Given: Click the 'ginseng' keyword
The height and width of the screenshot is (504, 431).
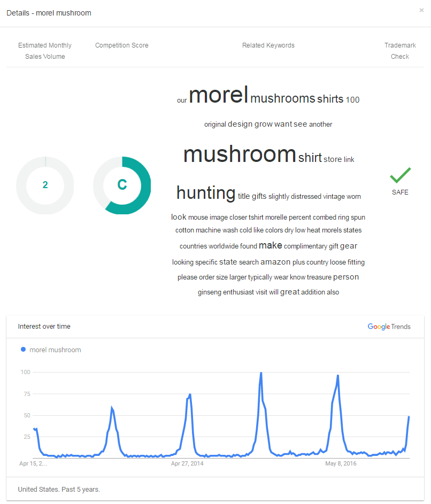Looking at the screenshot, I should 210,292.
